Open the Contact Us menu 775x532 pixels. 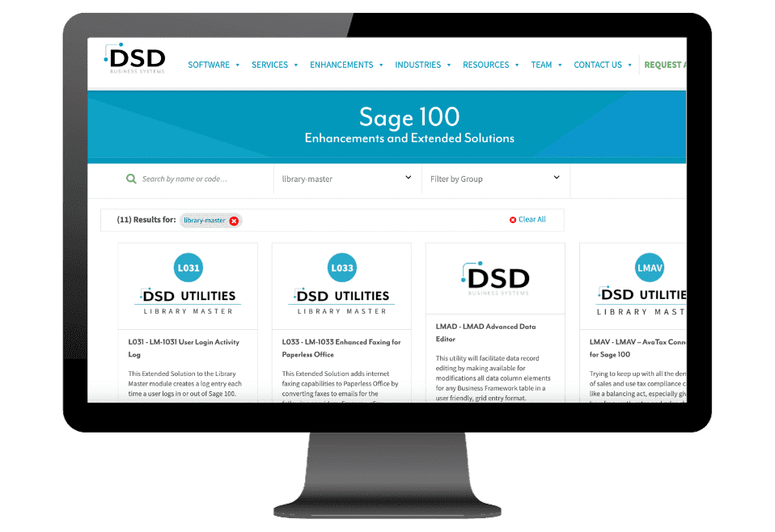click(603, 65)
